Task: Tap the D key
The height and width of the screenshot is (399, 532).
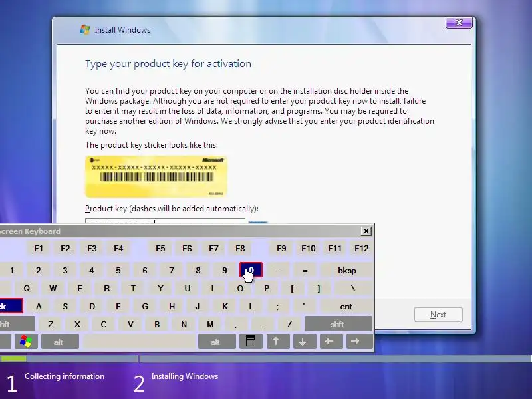Action: click(92, 307)
